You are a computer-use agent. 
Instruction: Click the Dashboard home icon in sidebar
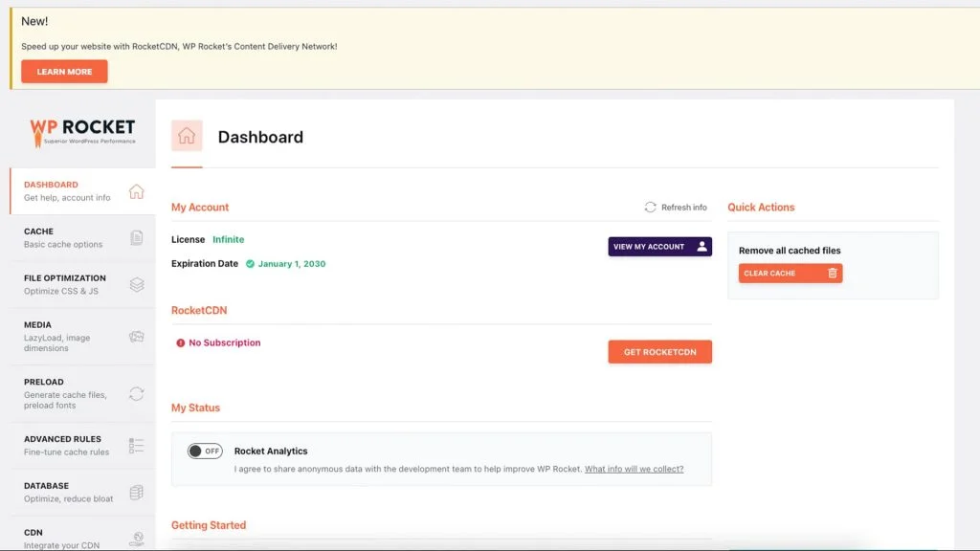[136, 191]
